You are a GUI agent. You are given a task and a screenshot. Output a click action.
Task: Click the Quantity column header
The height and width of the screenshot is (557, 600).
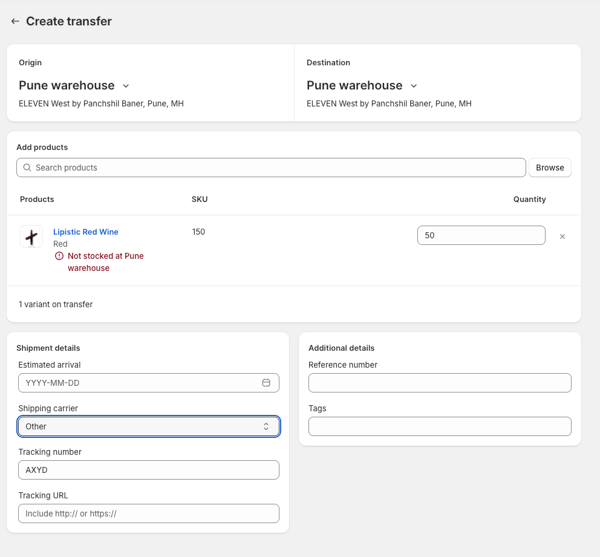(529, 199)
